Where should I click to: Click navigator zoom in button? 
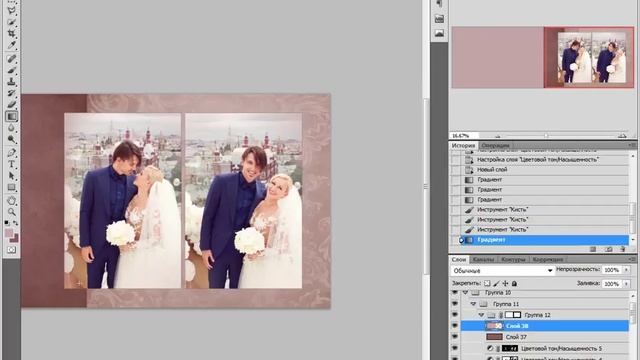622,136
